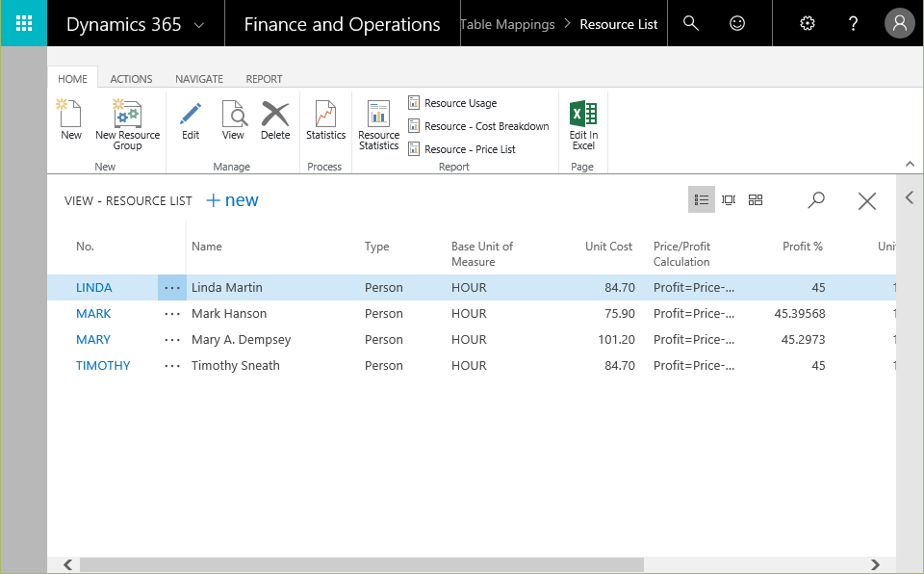Viewport: 924px width, 574px height.
Task: Open the app launcher waffle menu
Action: (x=23, y=23)
